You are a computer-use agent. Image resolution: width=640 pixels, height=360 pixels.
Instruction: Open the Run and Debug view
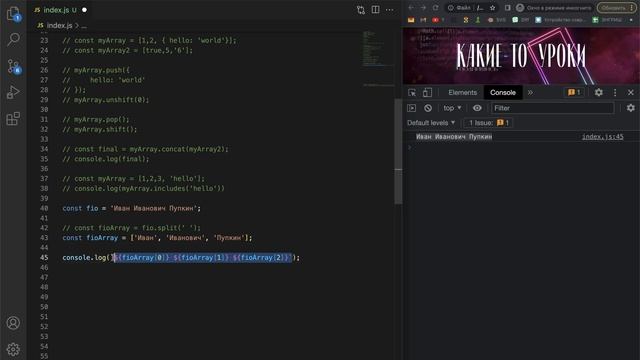pyautogui.click(x=13, y=92)
